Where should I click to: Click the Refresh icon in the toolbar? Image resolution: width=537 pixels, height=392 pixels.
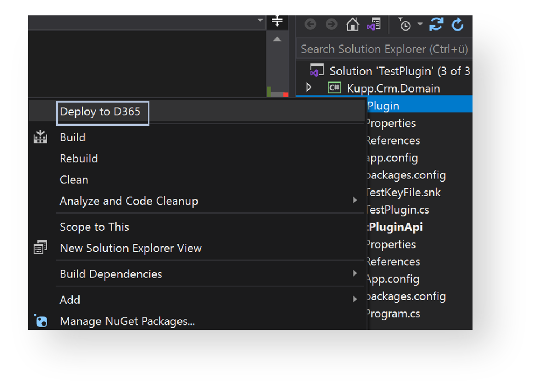(x=457, y=24)
